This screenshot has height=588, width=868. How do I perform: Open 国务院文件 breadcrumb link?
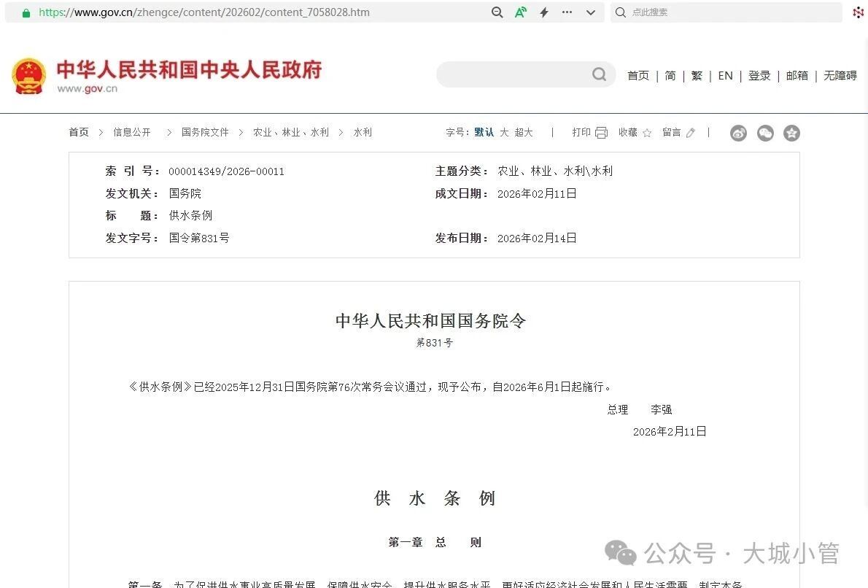(x=205, y=133)
